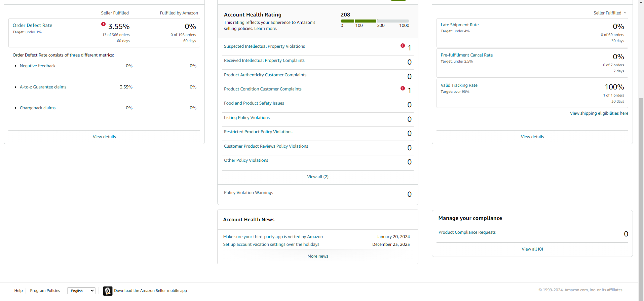Open the English language selector
This screenshot has width=644, height=301.
pos(81,291)
